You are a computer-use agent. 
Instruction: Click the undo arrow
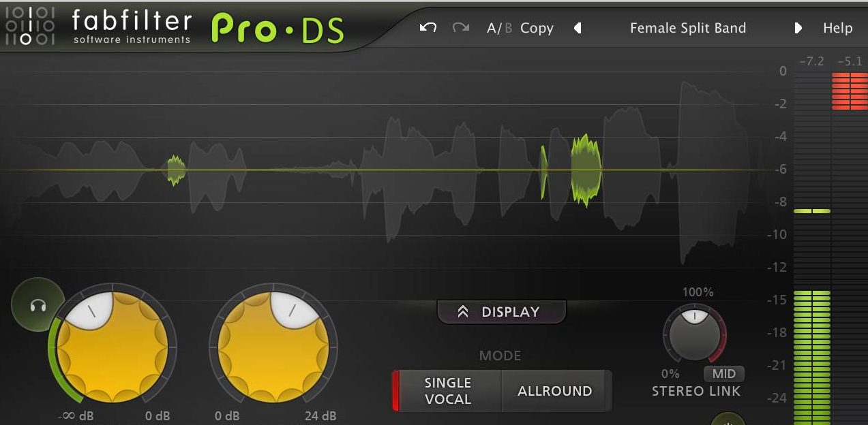coord(428,28)
